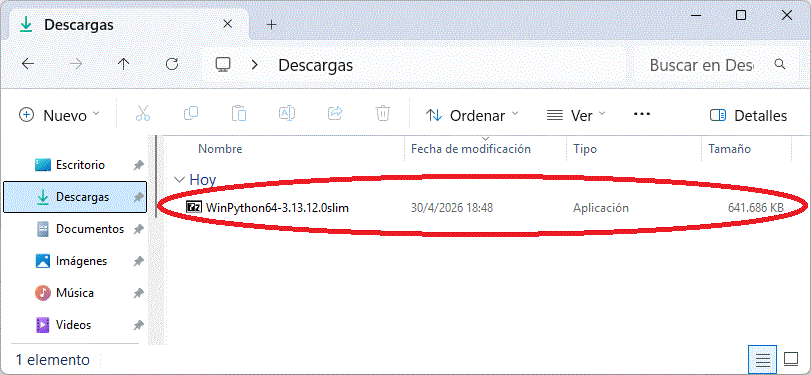The image size is (811, 375).
Task: Focus the Buscar en Descargas search box
Action: pos(701,65)
